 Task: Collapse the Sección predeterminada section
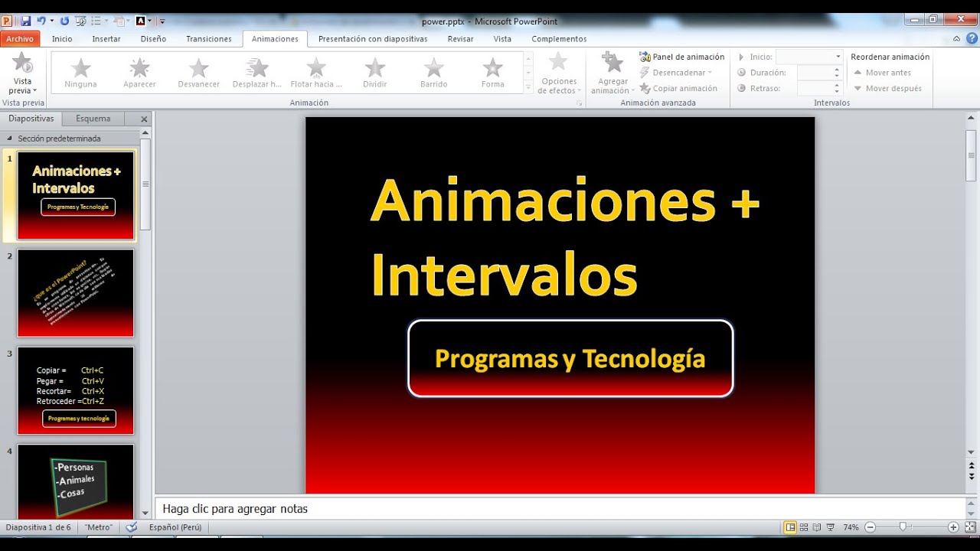tap(9, 139)
